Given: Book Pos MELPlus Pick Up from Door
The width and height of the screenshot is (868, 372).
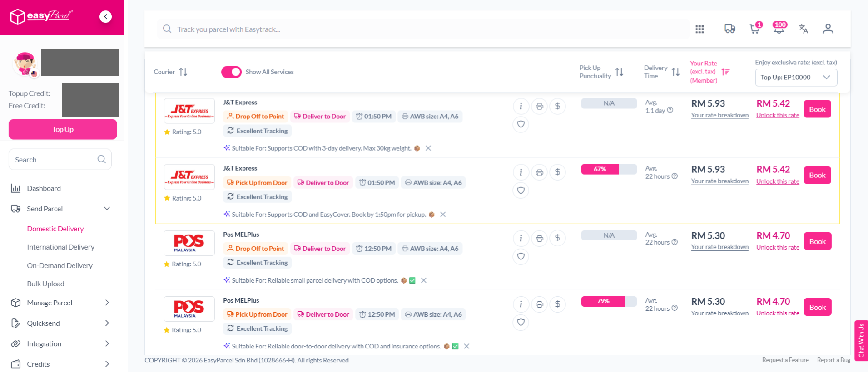Looking at the screenshot, I should [x=817, y=307].
